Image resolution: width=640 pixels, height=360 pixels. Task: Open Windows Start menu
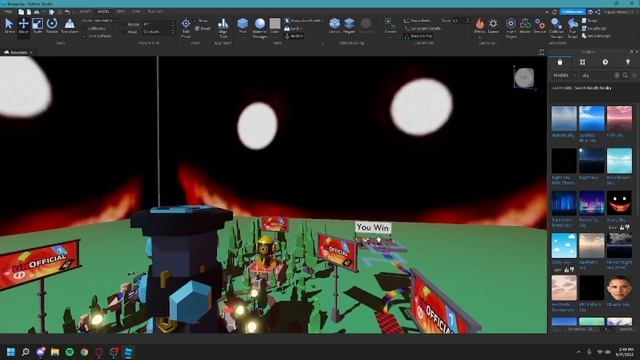point(11,352)
